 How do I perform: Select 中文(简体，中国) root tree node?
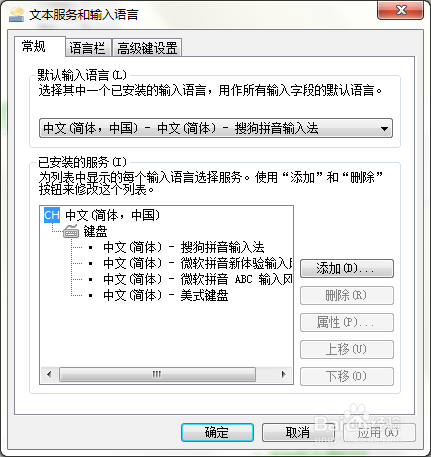(112, 215)
